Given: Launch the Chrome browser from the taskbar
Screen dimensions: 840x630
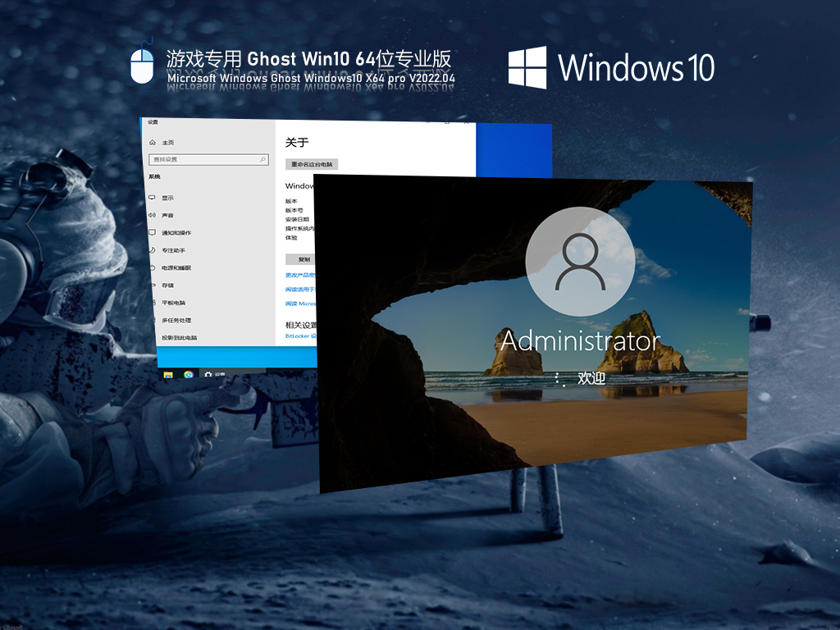Looking at the screenshot, I should 189,376.
